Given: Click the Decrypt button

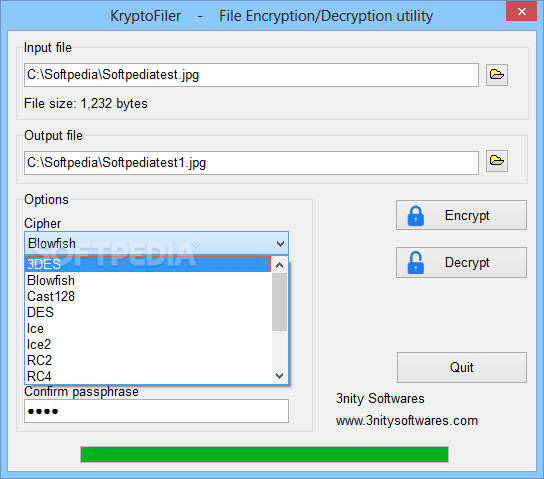Looking at the screenshot, I should tap(461, 262).
